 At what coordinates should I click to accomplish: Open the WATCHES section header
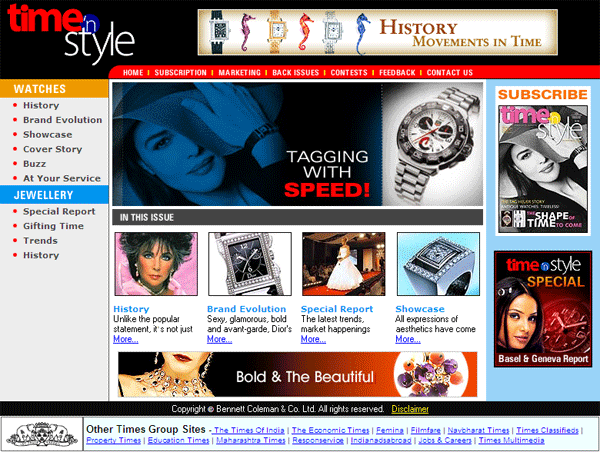54,89
